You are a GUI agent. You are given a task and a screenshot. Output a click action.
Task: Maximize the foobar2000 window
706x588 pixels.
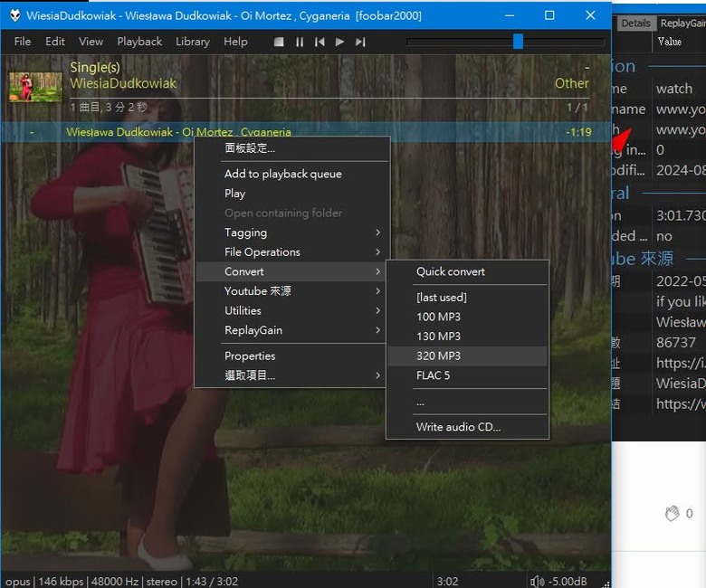point(549,15)
